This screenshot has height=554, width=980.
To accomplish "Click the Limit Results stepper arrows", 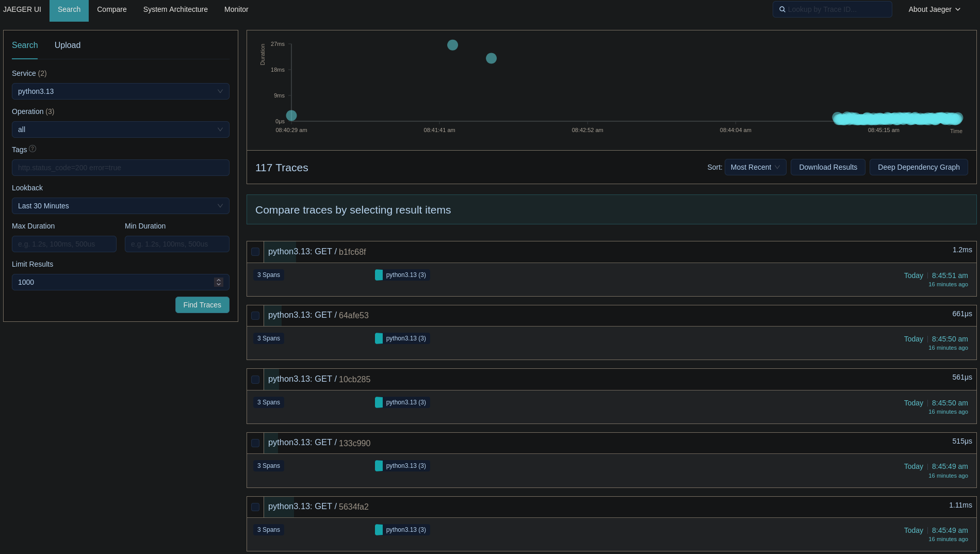I will coord(219,282).
